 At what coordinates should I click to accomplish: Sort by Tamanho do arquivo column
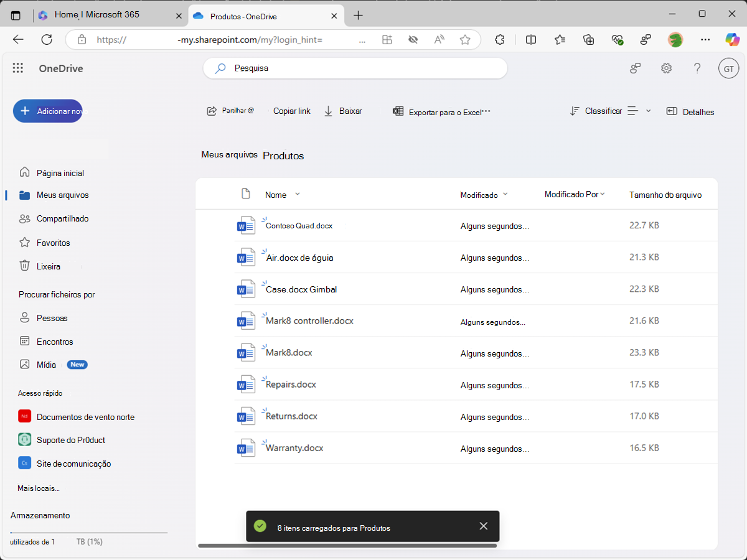click(665, 195)
